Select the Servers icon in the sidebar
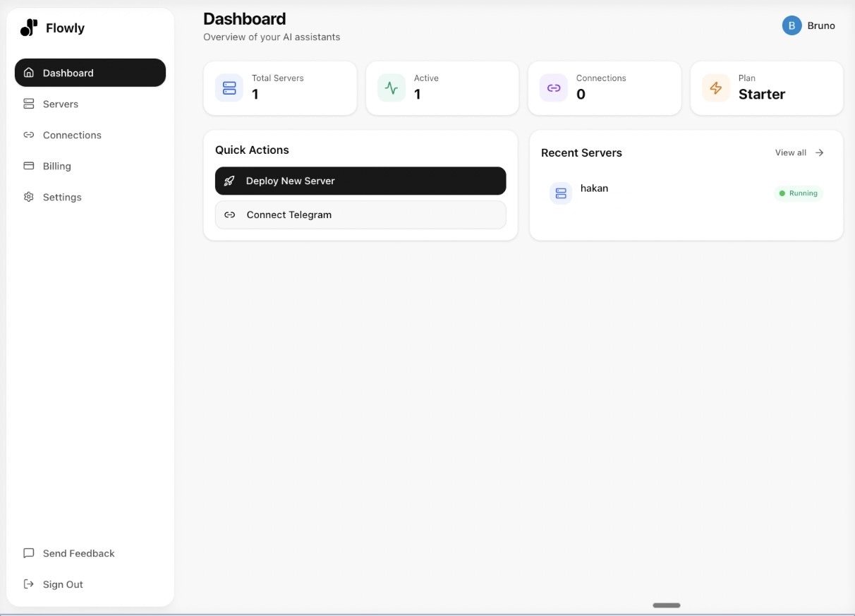The width and height of the screenshot is (855, 616). pos(28,104)
